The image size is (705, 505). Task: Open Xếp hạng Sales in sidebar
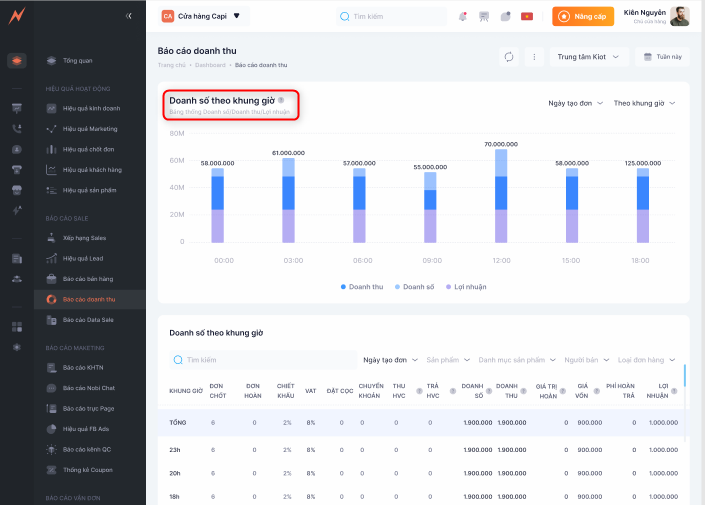pyautogui.click(x=83, y=238)
